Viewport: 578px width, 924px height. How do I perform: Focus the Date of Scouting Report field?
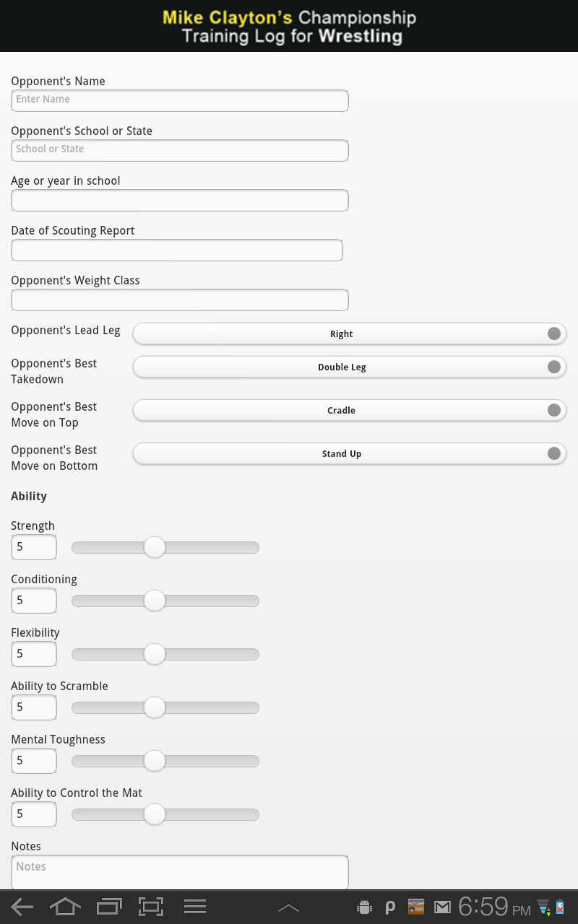click(177, 250)
